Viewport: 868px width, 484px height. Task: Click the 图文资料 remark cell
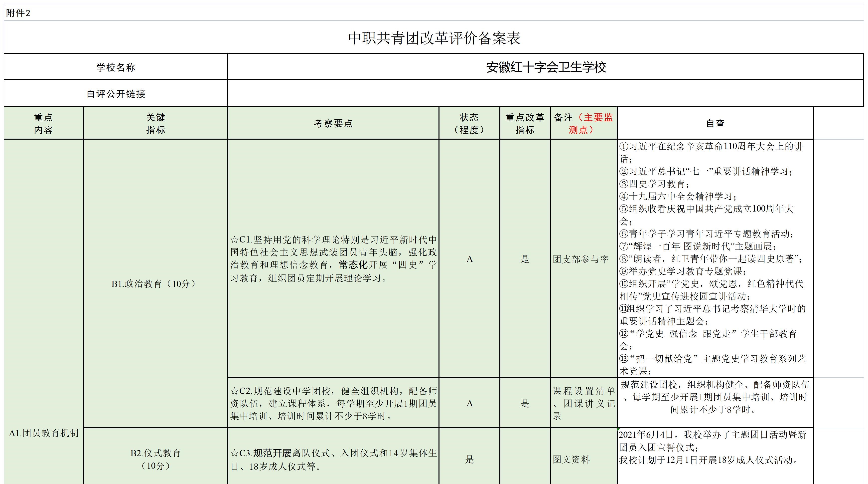(572, 459)
